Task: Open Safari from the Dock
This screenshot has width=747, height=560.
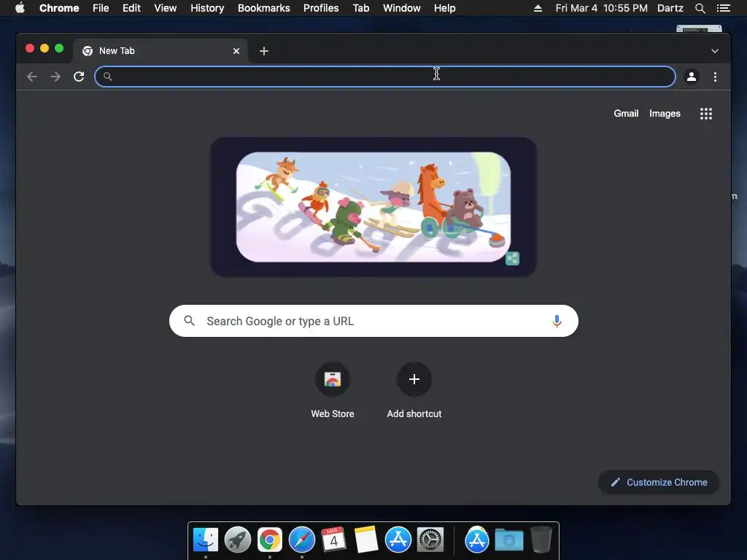Action: point(302,540)
